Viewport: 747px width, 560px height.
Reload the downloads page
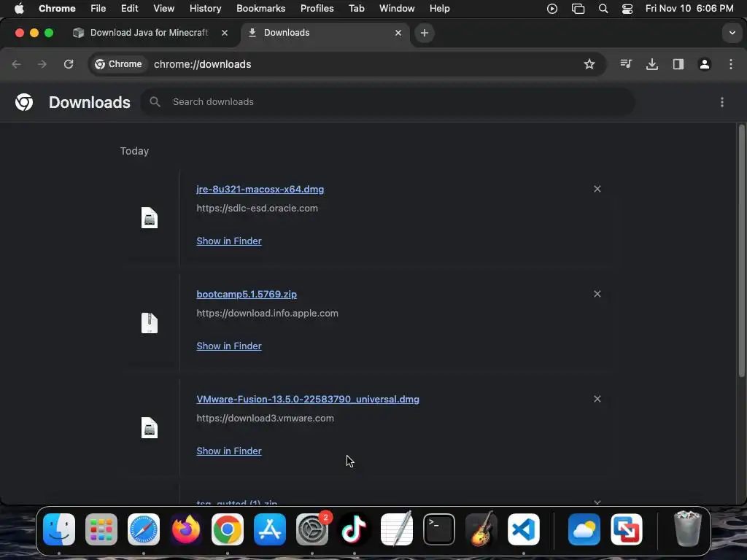(69, 64)
